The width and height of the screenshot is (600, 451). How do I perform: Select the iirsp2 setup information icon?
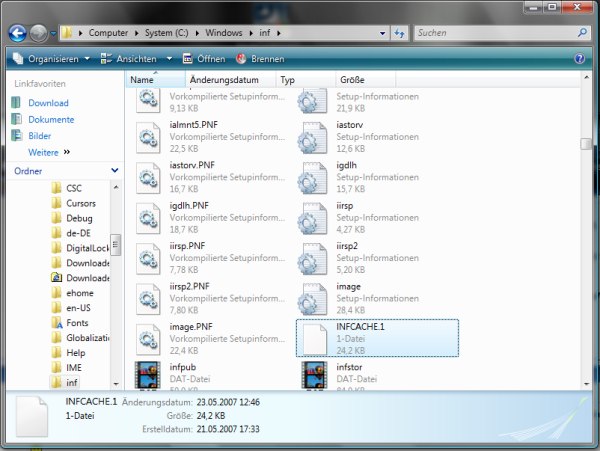313,259
